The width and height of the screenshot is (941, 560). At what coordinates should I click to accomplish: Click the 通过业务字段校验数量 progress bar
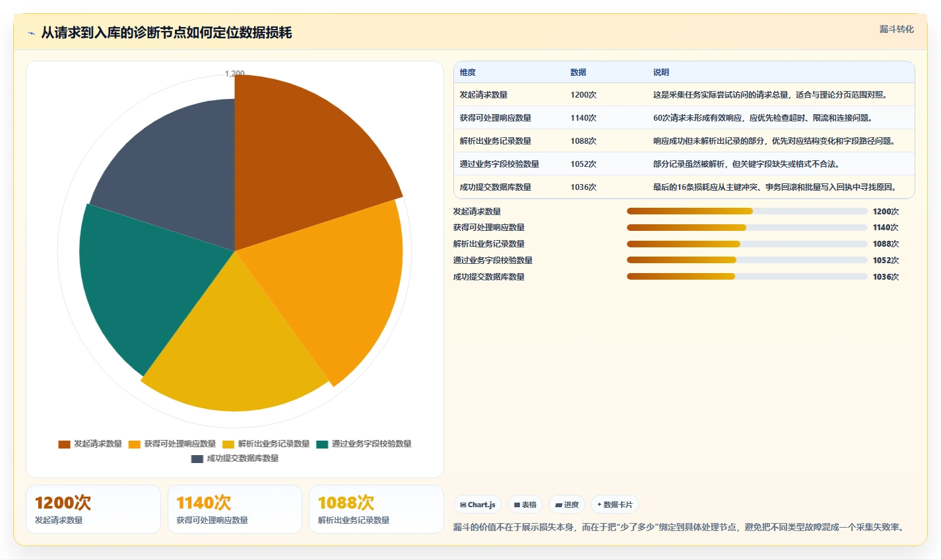click(x=747, y=260)
